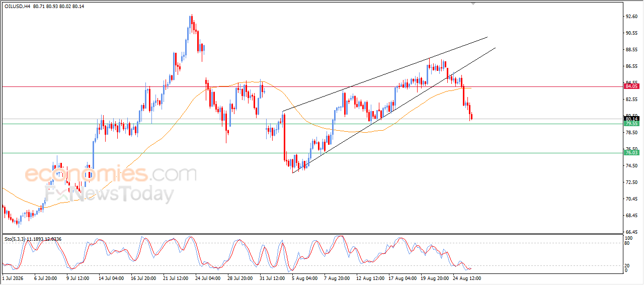Click the black 80.14 current price tag
644x285 pixels.
click(x=631, y=119)
